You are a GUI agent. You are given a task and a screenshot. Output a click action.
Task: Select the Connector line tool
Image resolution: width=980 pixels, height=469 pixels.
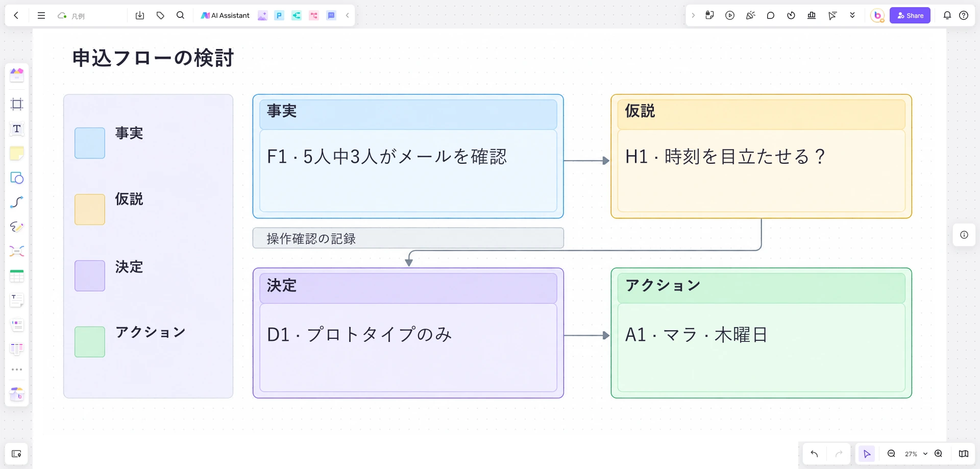pyautogui.click(x=17, y=202)
